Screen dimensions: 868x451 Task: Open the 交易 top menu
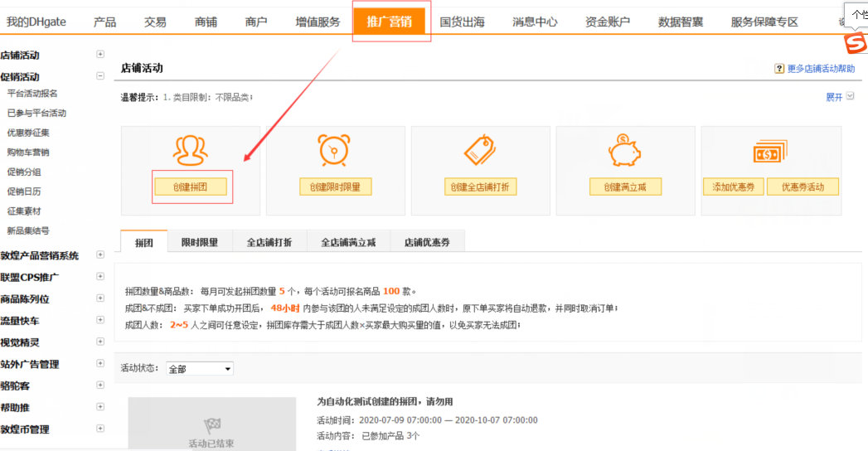point(155,22)
